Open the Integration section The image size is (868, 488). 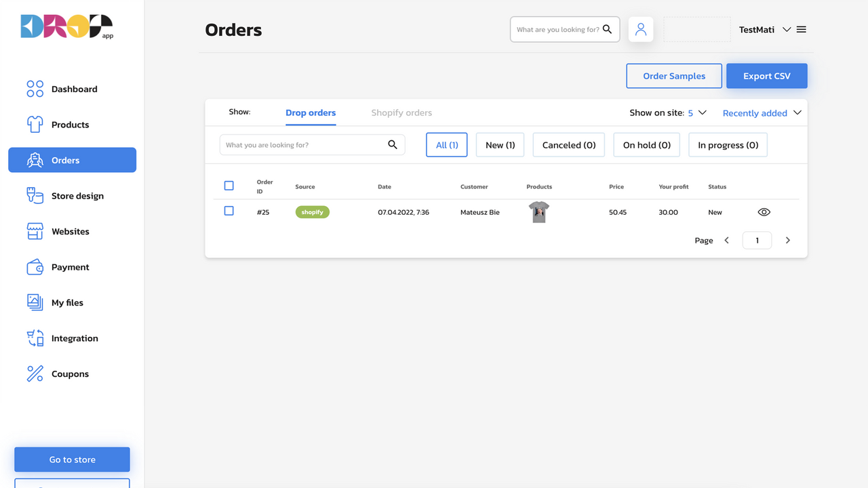click(74, 338)
